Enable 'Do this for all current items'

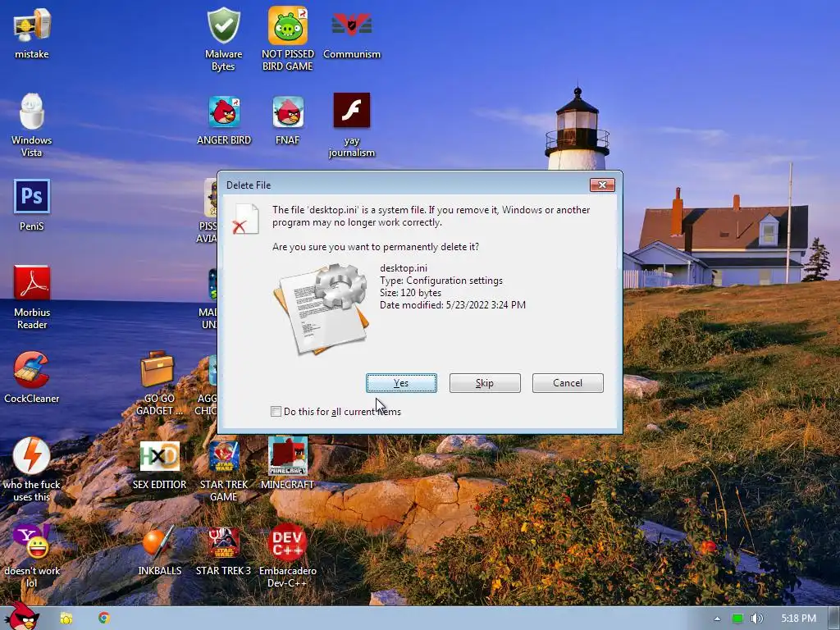tap(276, 412)
